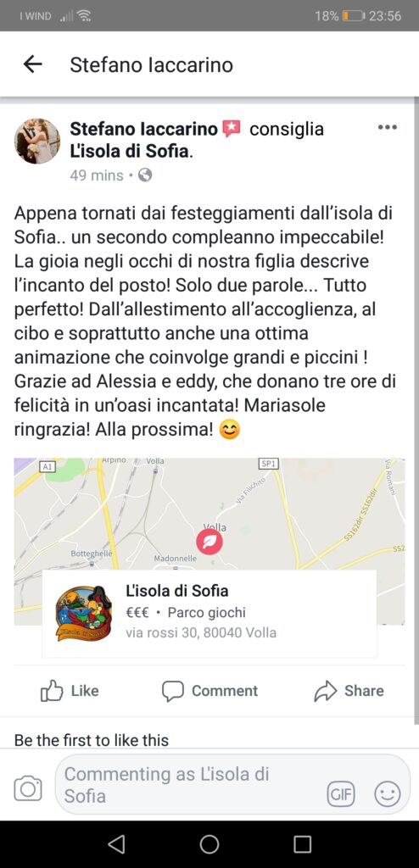
Task: Tap the recommendation star badge icon
Action: click(232, 130)
